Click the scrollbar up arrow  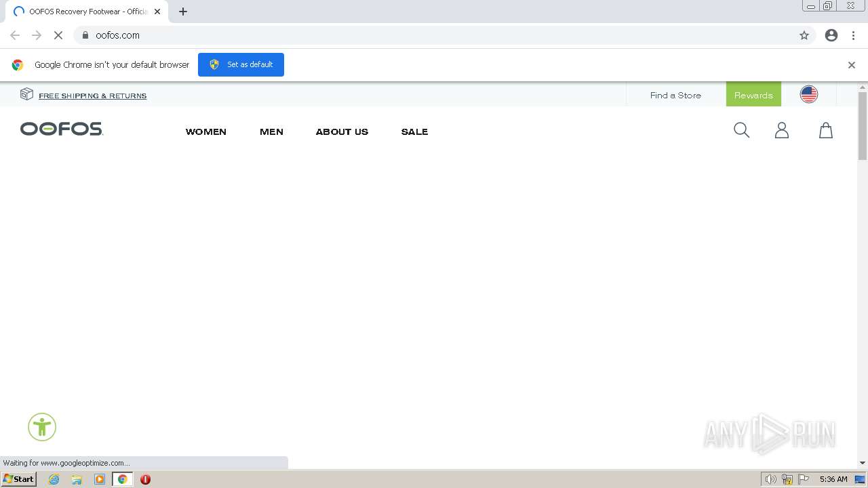click(x=863, y=87)
